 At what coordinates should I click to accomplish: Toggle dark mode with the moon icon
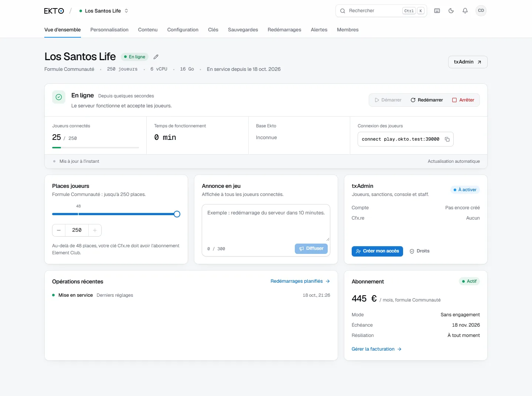[x=451, y=11]
